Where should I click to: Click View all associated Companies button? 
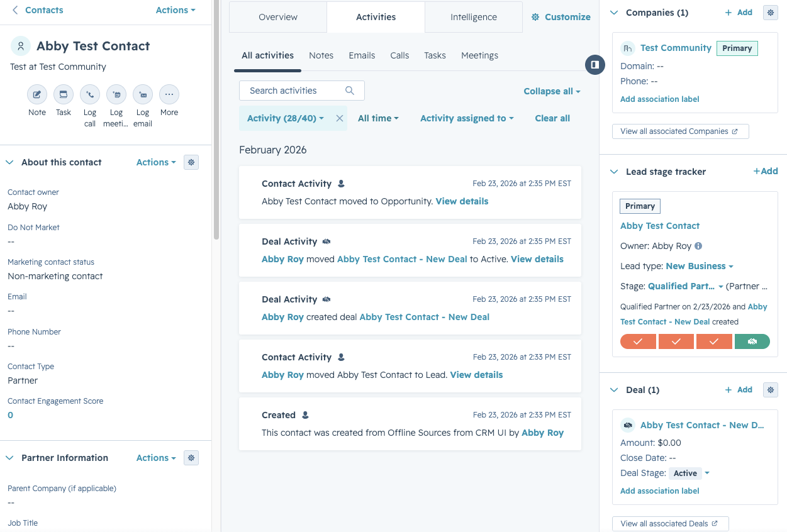pyautogui.click(x=680, y=131)
